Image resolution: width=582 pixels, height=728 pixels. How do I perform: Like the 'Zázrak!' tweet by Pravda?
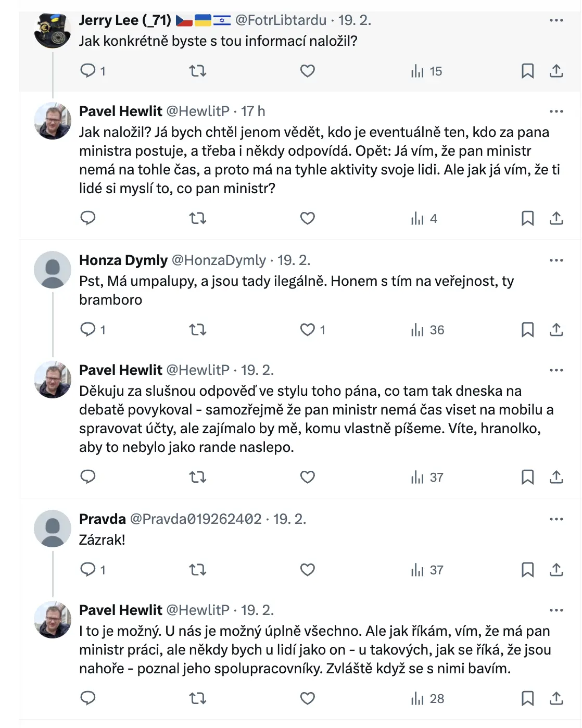pyautogui.click(x=308, y=570)
